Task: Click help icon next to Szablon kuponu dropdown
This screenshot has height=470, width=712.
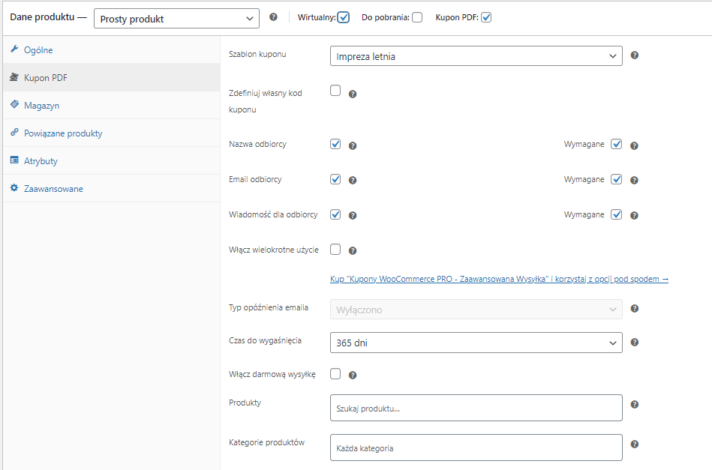Action: [x=635, y=56]
